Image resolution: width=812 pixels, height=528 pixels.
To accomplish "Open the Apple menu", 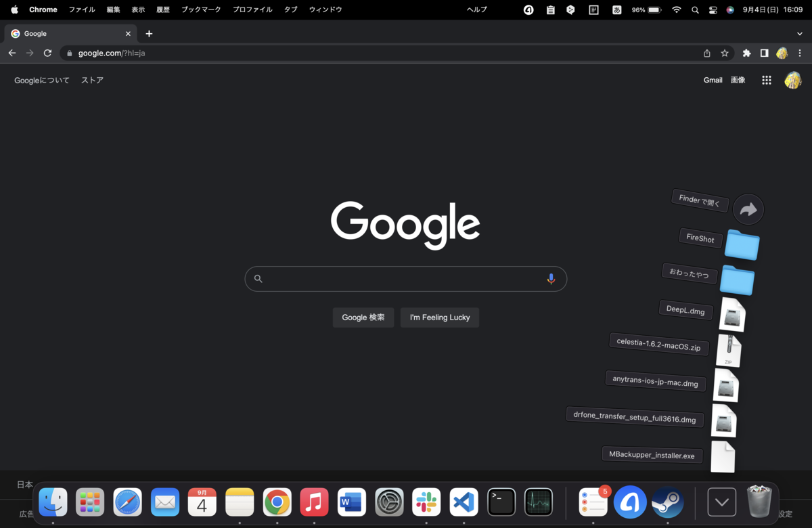I will pyautogui.click(x=14, y=9).
